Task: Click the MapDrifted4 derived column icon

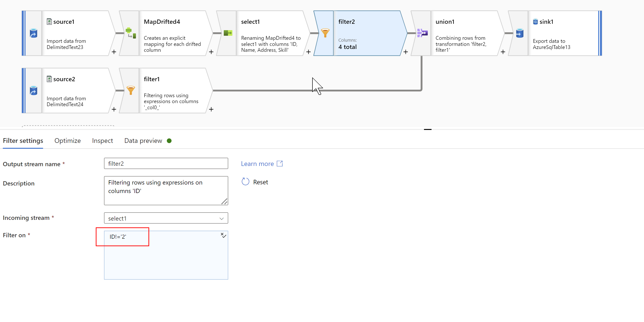Action: pos(131,33)
